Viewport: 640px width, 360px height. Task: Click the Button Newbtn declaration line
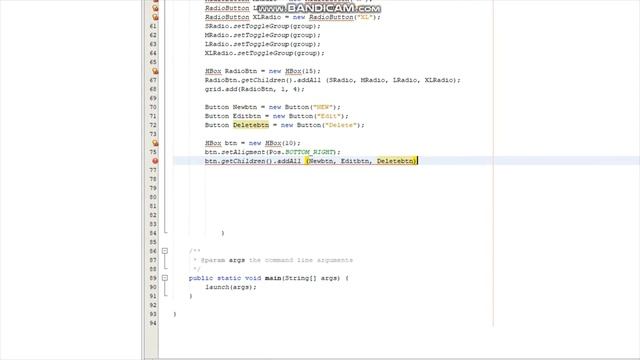pos(272,107)
